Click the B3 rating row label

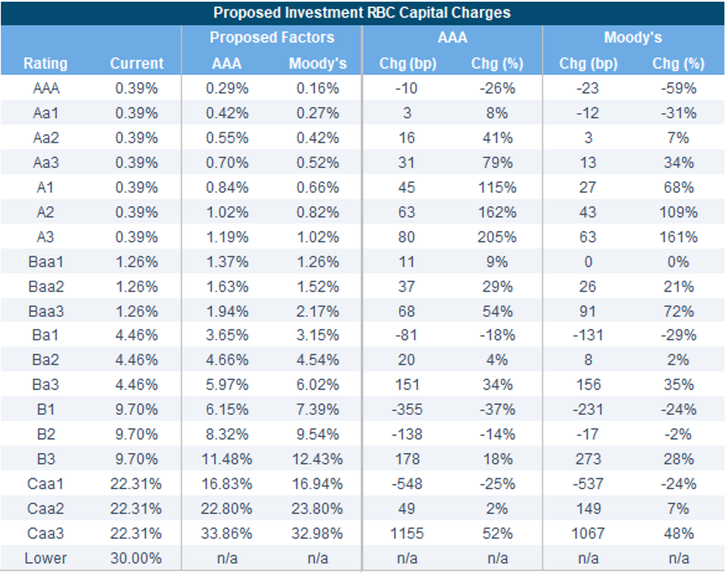point(45,459)
